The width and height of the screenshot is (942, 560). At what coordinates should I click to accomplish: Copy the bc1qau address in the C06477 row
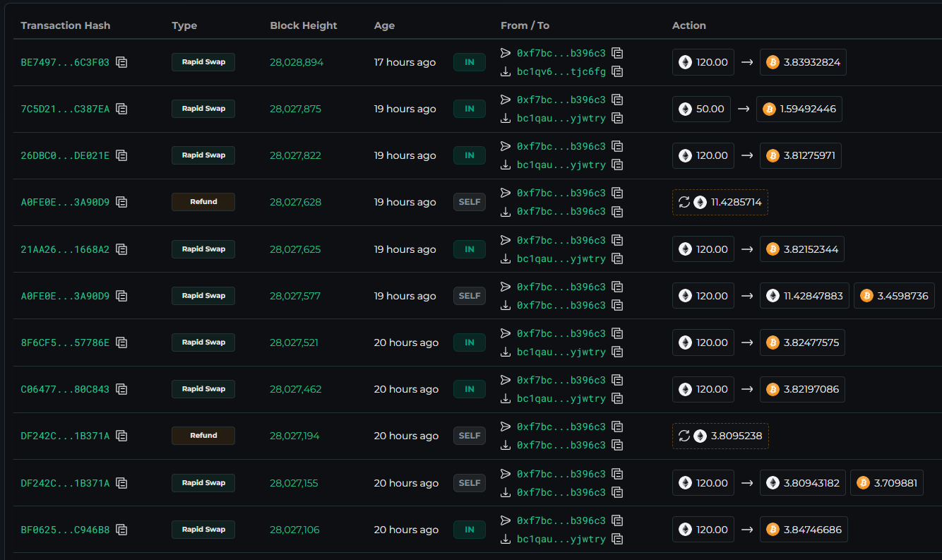point(617,398)
